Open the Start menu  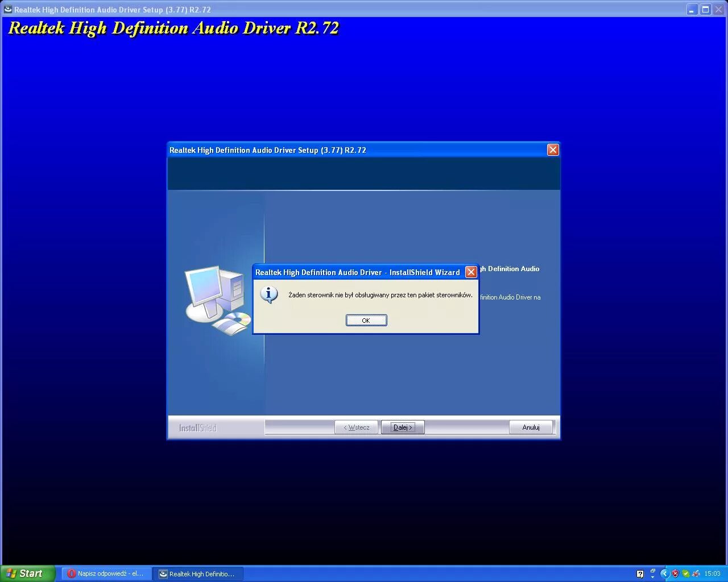pos(27,573)
